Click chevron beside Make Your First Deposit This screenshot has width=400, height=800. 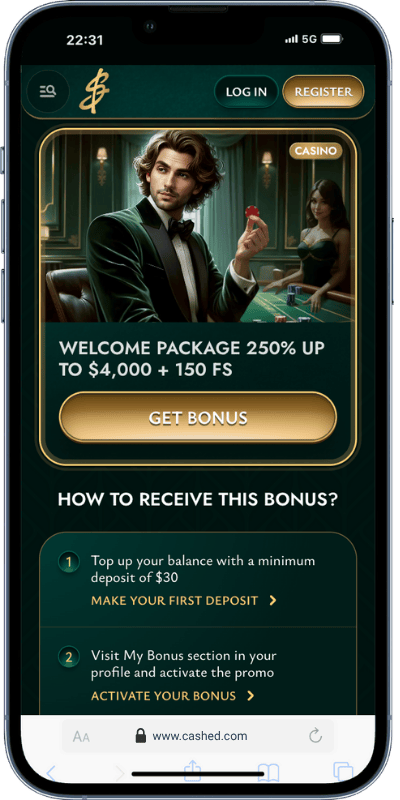tap(273, 601)
